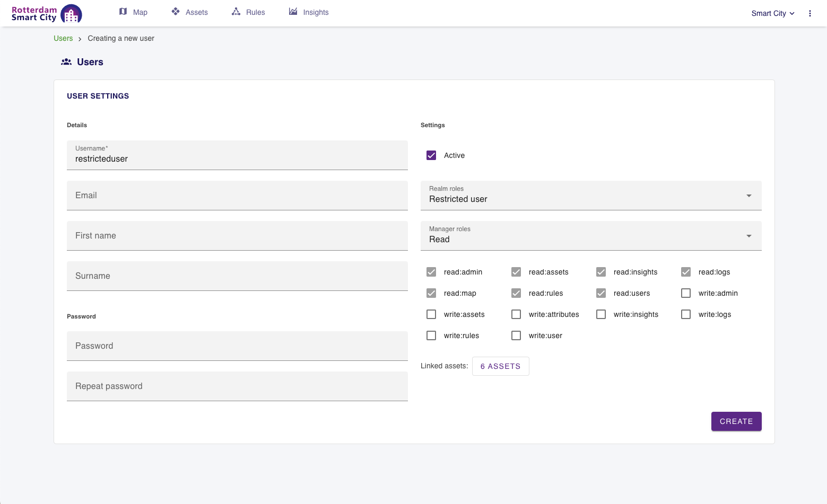The height and width of the screenshot is (504, 827).
Task: Open the Smart City realm selector
Action: click(x=772, y=13)
